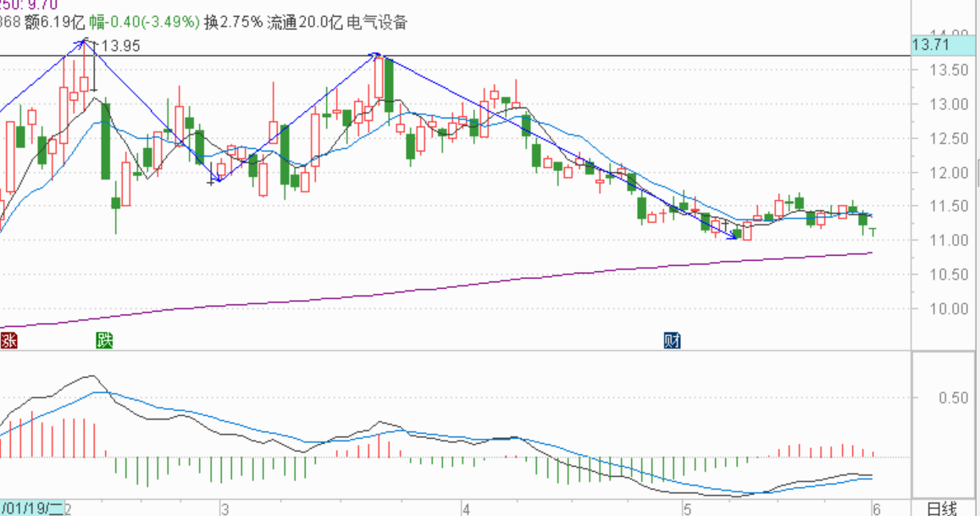This screenshot has width=980, height=516.
Task: Click month 3 marker on time axis
Action: click(x=224, y=508)
